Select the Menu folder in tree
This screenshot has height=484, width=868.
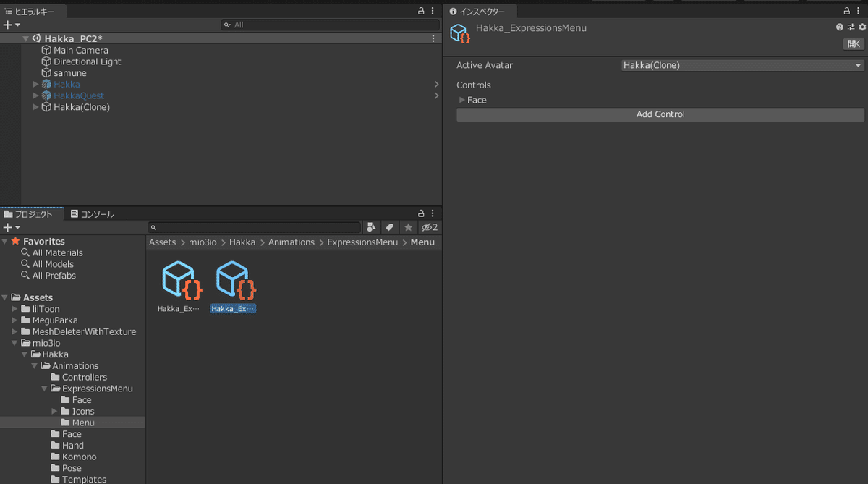pyautogui.click(x=83, y=423)
